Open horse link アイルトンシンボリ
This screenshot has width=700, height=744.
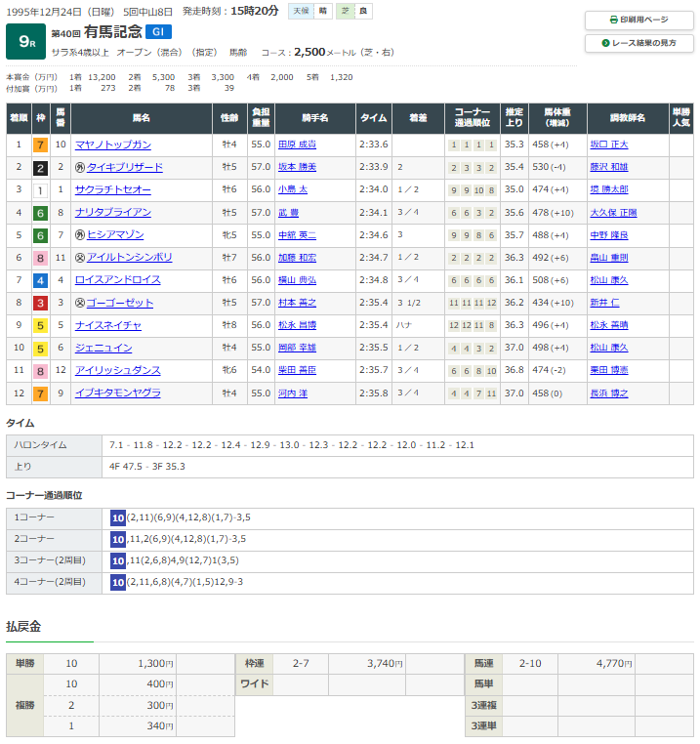130,257
